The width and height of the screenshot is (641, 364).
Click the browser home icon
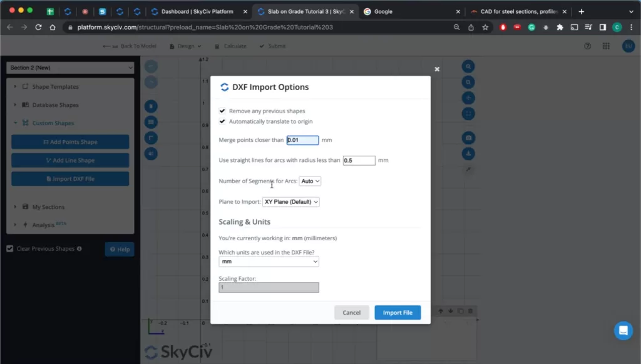pos(53,28)
